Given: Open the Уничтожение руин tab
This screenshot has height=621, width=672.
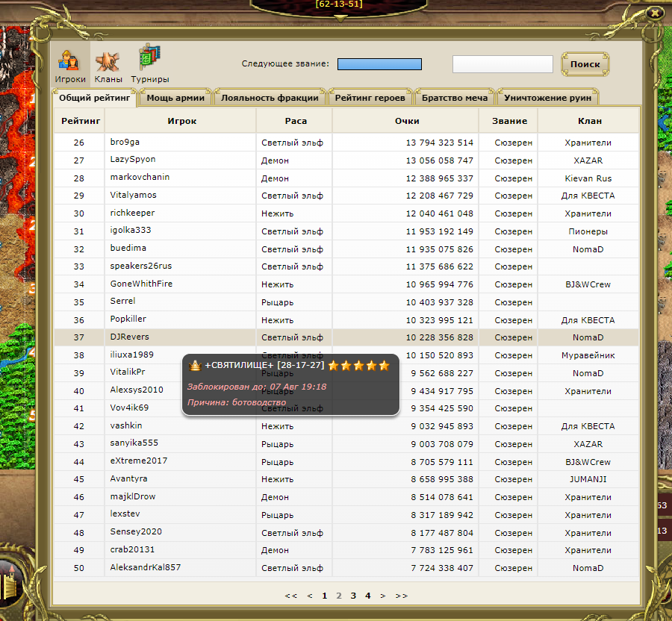Looking at the screenshot, I should 548,98.
